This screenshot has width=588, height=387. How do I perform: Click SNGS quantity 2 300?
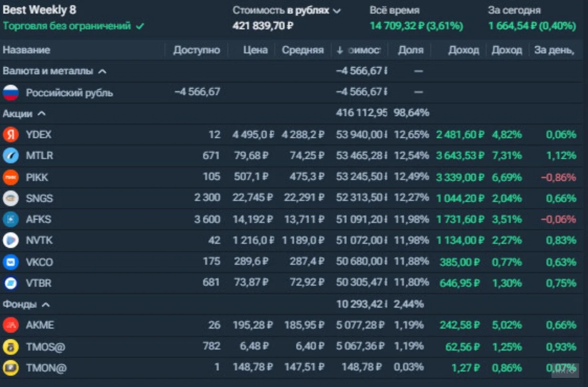(x=207, y=199)
